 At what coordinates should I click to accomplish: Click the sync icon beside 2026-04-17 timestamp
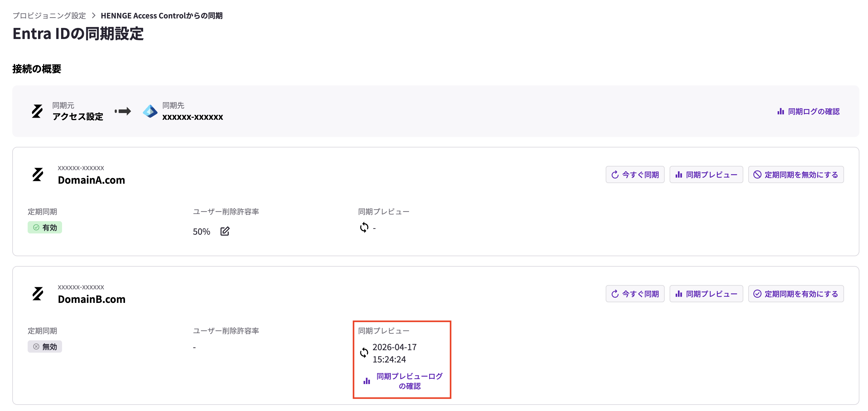click(364, 353)
